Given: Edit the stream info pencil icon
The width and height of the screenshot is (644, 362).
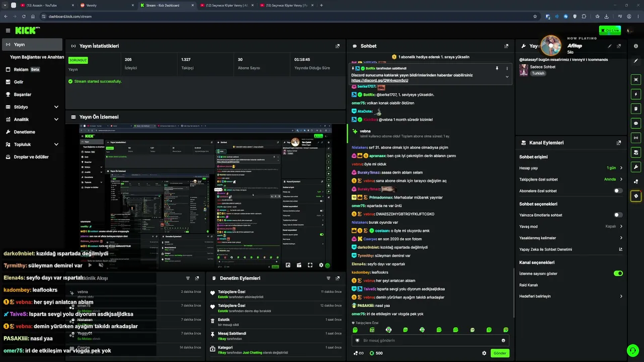Looking at the screenshot, I should 610,46.
